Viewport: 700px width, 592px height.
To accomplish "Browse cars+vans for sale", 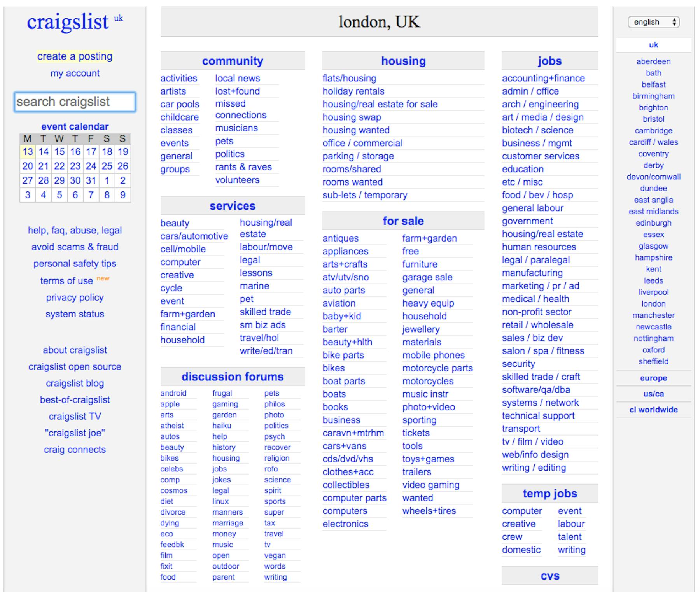I will tap(344, 446).
